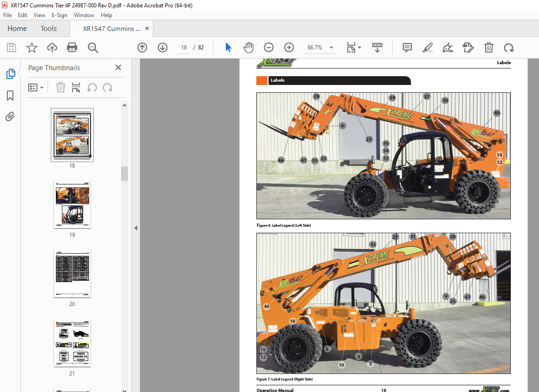Screen dimensions: 539x392
Task: Open the View menu
Action: (39, 15)
